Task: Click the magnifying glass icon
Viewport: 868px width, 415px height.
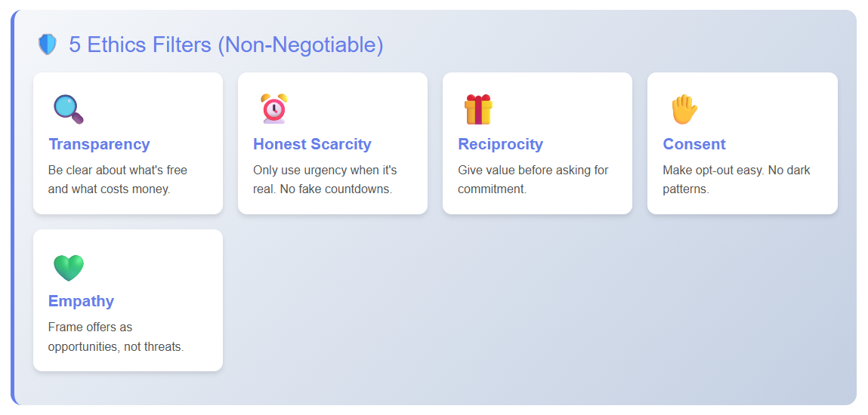Action: pyautogui.click(x=68, y=109)
